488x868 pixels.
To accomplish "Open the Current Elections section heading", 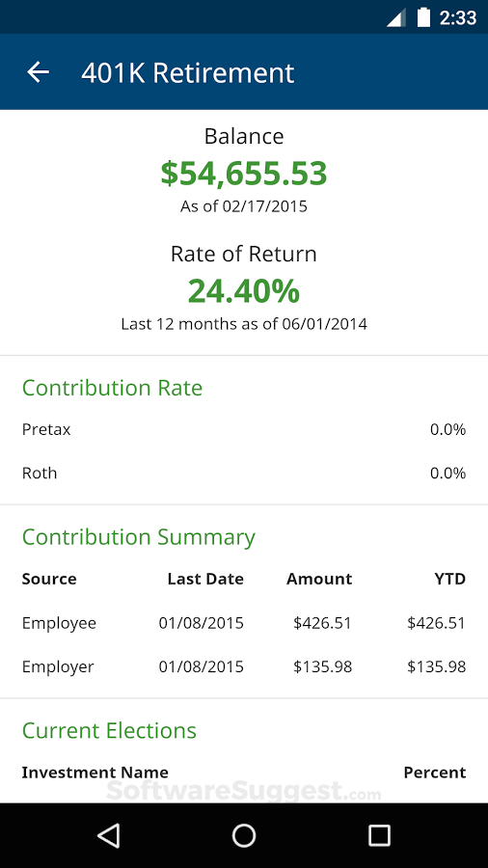I will (110, 731).
